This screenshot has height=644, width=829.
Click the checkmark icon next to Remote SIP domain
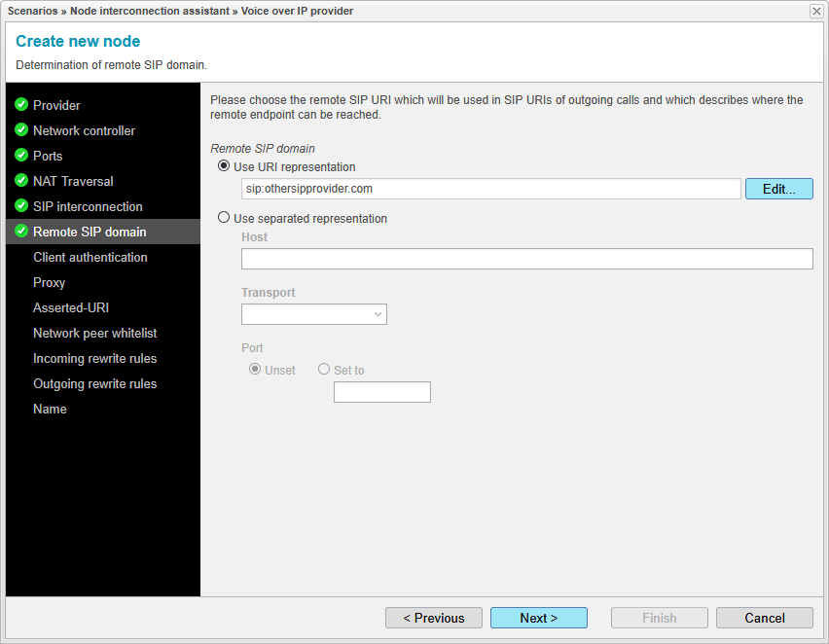[21, 232]
